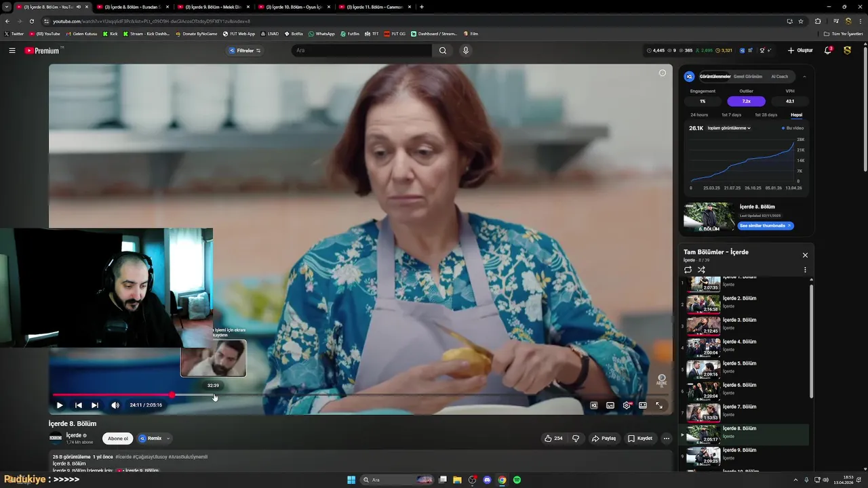The height and width of the screenshot is (488, 868).
Task: Reload the page
Action: click(31, 21)
